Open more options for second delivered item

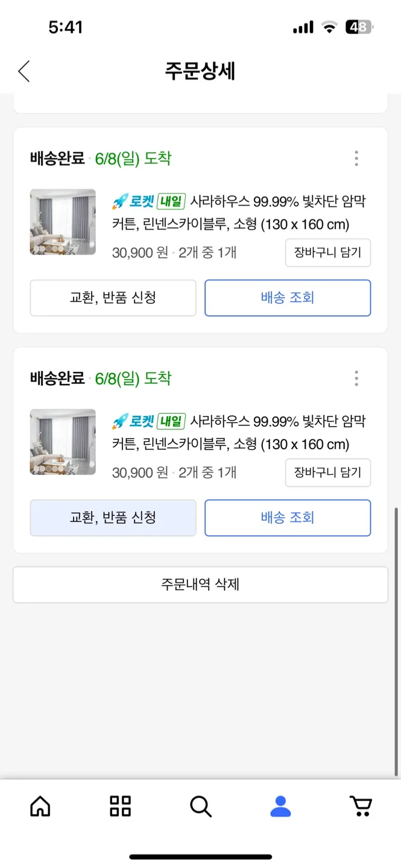[x=356, y=379]
